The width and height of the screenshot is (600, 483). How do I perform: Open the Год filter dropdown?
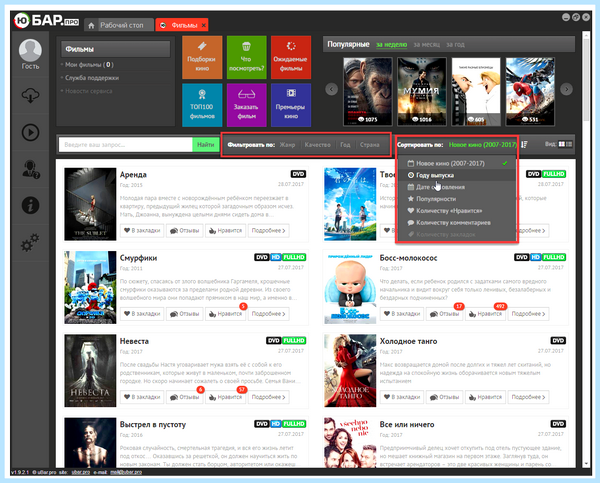[x=345, y=145]
